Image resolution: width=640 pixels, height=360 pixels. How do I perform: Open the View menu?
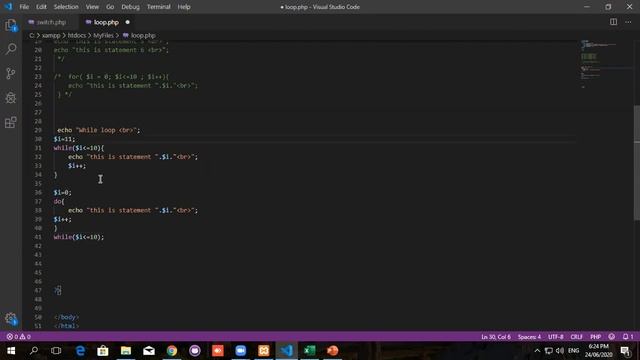coord(92,7)
